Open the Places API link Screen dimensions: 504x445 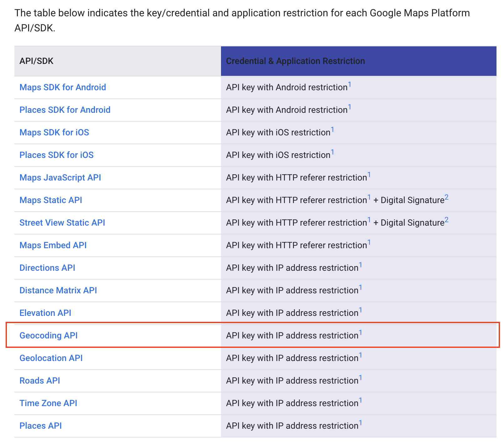tap(40, 426)
